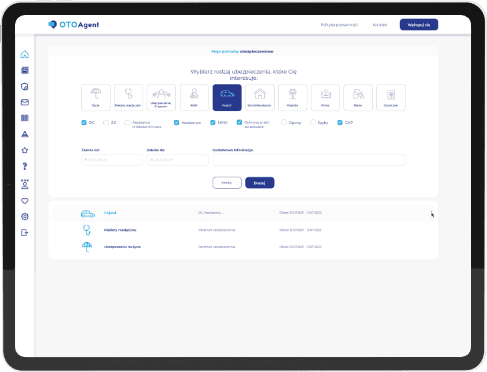Uncheck the GAP checkbox

pyautogui.click(x=340, y=123)
